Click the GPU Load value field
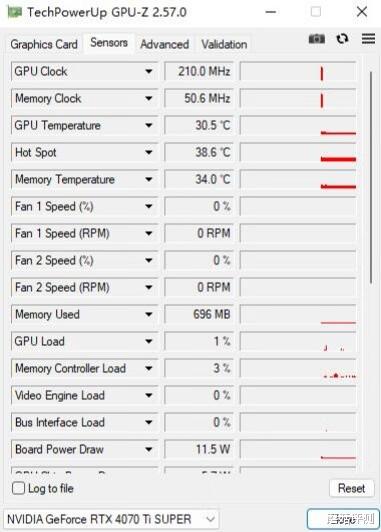The width and height of the screenshot is (381, 532). (199, 341)
